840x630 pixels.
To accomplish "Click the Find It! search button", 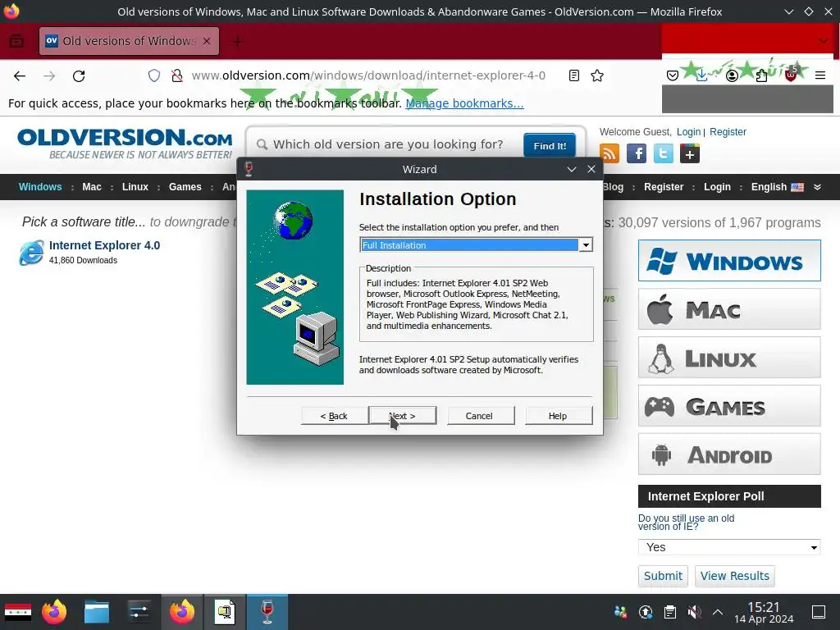I will (550, 146).
